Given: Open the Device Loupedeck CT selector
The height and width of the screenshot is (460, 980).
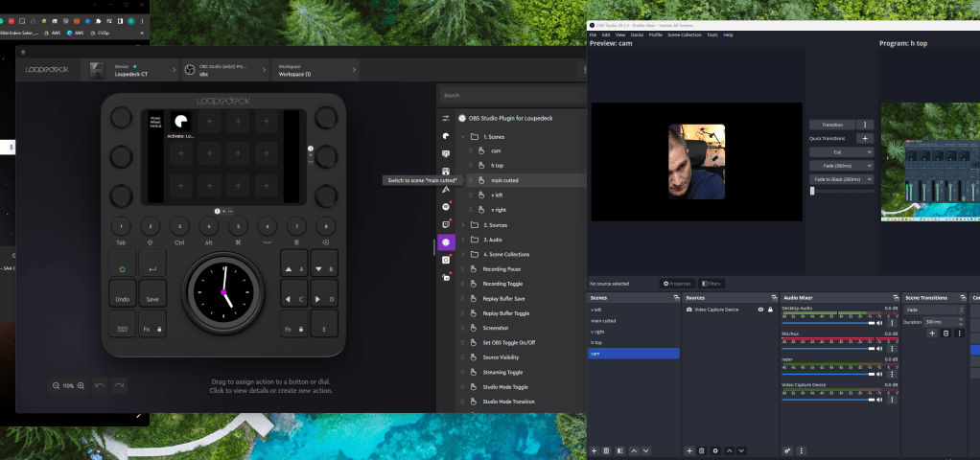Looking at the screenshot, I should [130, 70].
